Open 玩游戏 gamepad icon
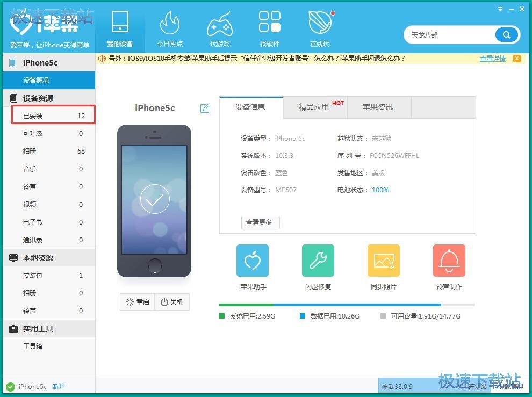The width and height of the screenshot is (532, 397). click(x=220, y=23)
